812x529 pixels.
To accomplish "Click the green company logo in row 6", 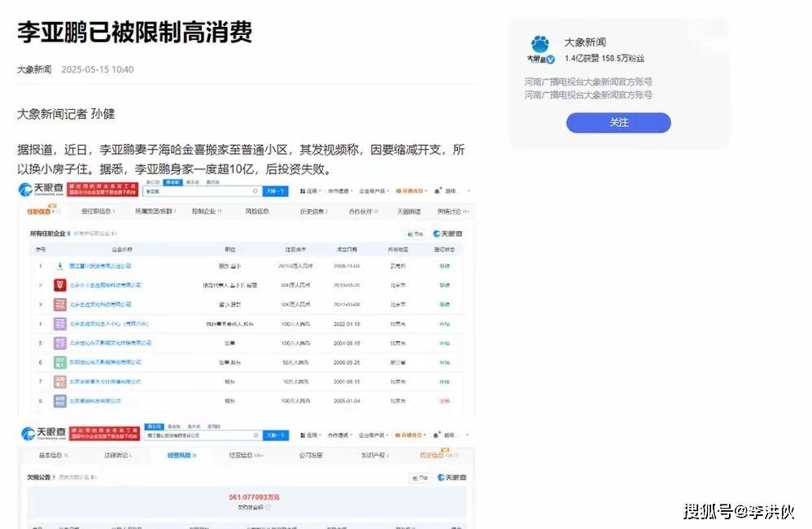I will click(60, 362).
